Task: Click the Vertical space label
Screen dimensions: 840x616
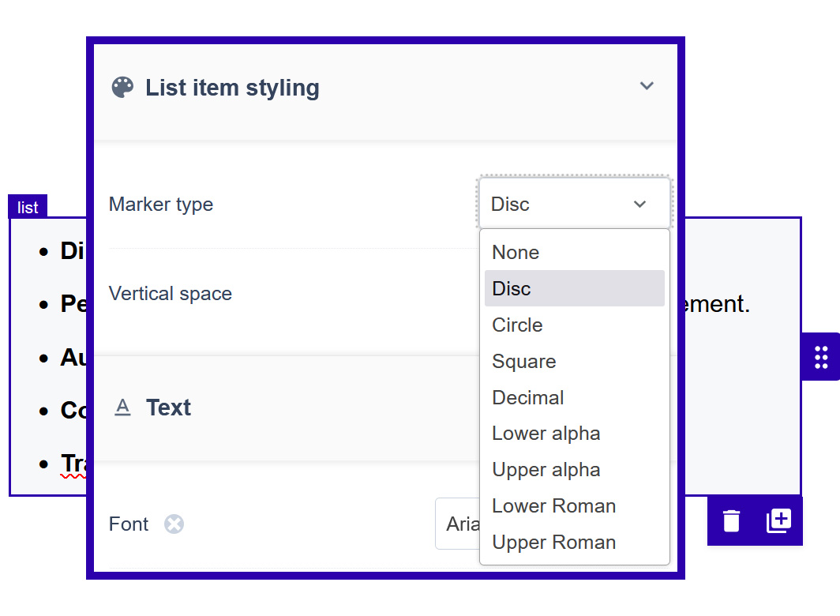Action: point(171,294)
